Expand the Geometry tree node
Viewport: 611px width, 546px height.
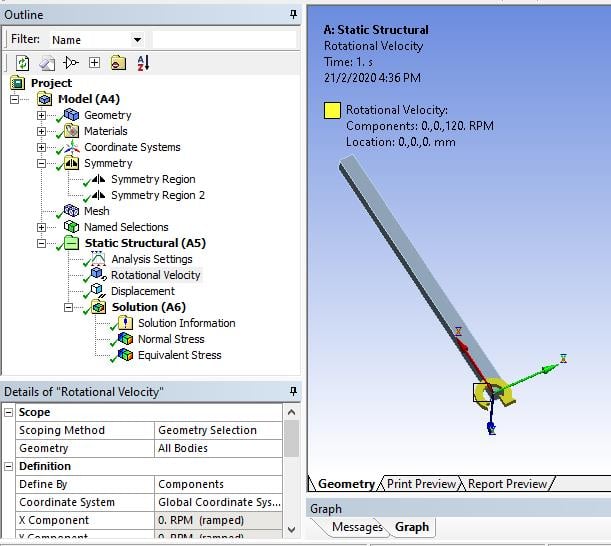41,115
